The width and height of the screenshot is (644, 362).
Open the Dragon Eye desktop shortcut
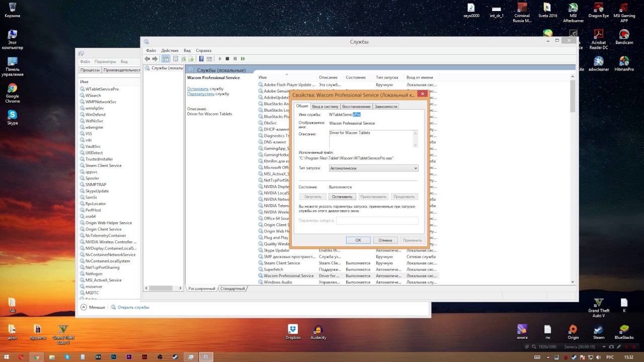pos(599,10)
